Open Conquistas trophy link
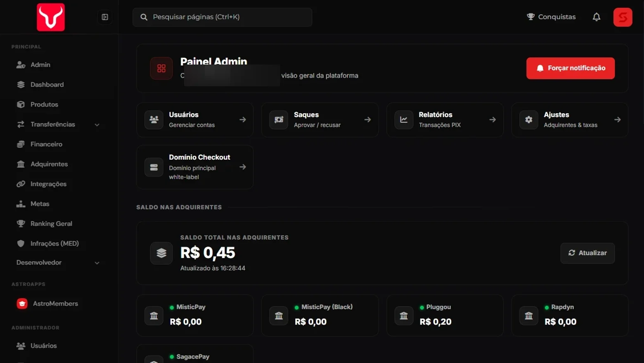Screen dimensions: 644x363 551,17
